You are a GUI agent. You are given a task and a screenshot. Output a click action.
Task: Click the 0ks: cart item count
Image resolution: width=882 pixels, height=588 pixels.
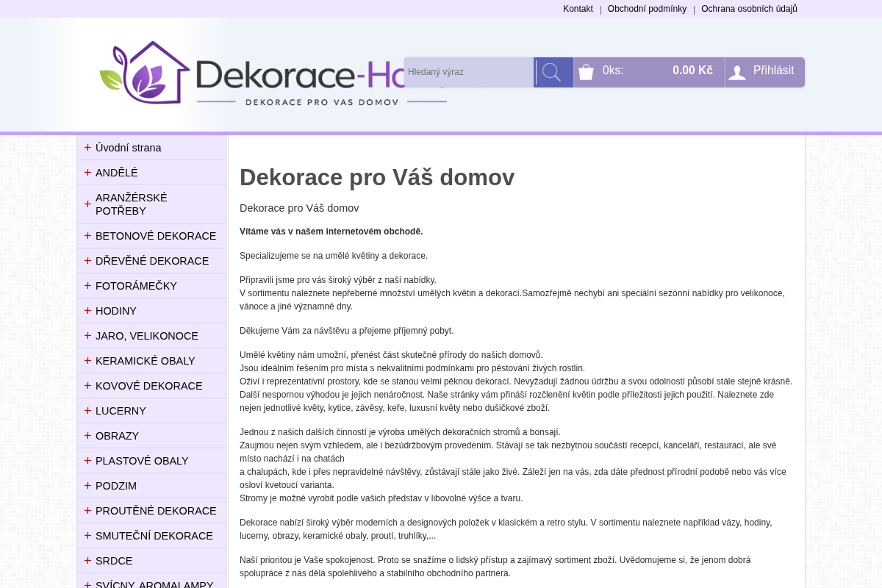pos(613,71)
